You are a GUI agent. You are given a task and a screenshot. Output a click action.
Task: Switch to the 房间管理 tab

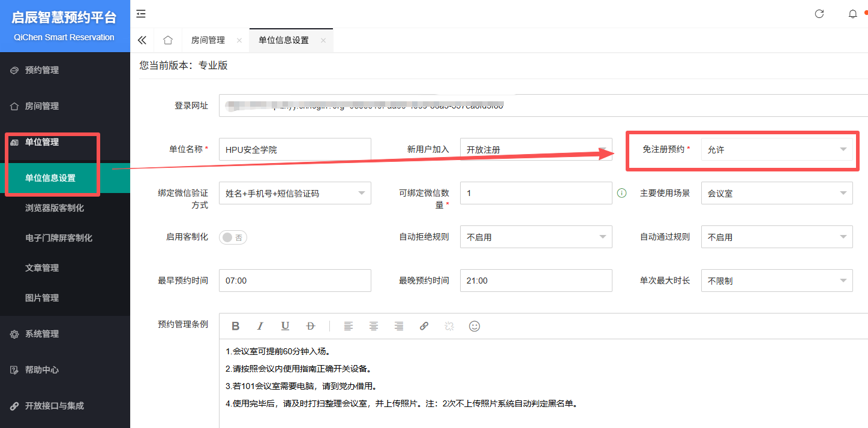(208, 40)
